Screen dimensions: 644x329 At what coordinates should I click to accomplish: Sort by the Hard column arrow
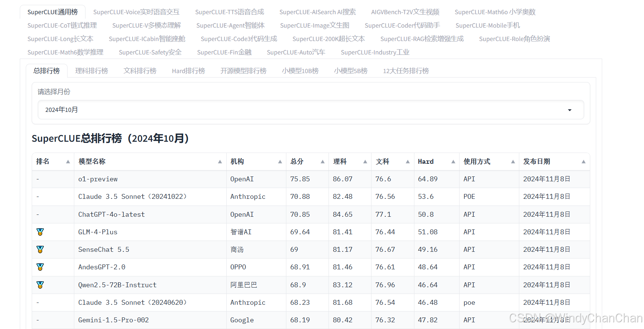click(453, 162)
